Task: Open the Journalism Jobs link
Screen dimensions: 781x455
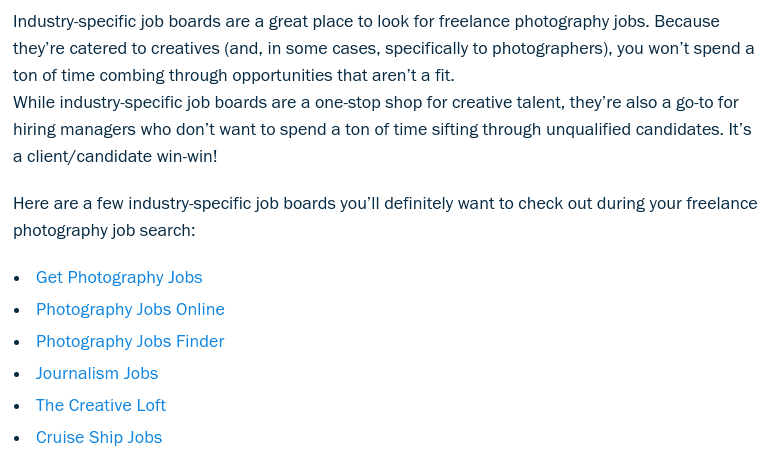Action: pyautogui.click(x=97, y=373)
